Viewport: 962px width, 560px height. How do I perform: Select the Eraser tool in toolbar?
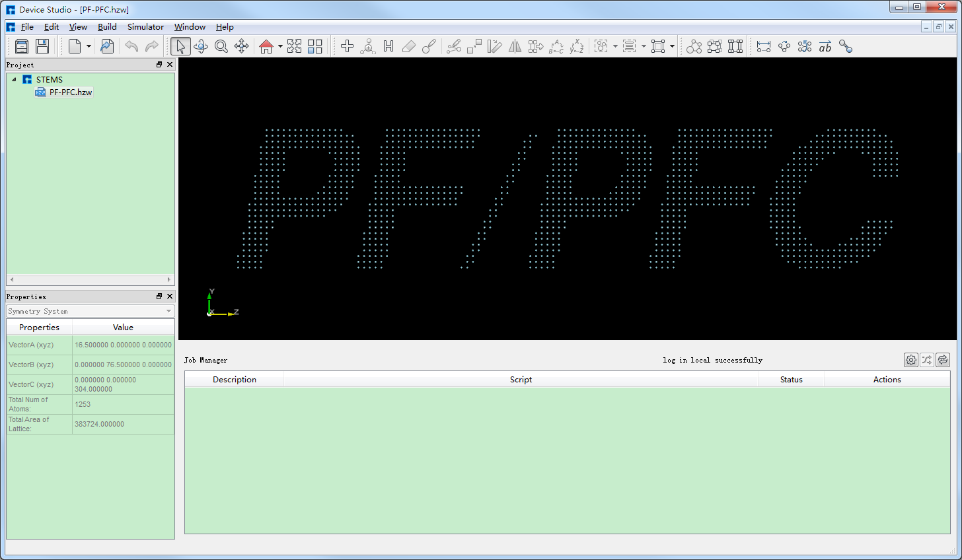[409, 46]
